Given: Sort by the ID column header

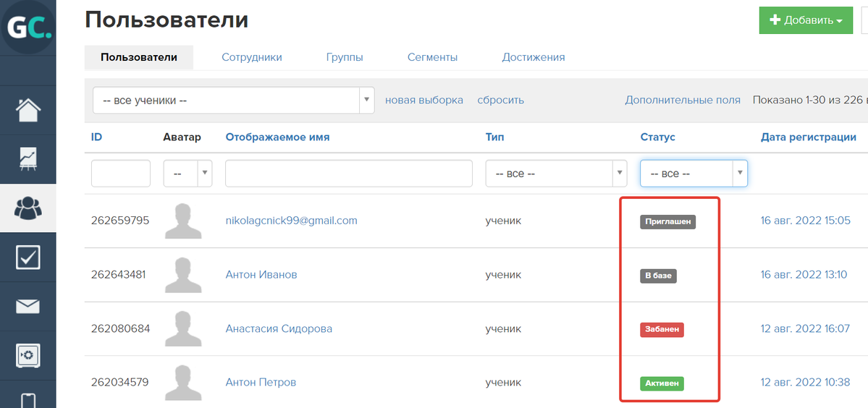Looking at the screenshot, I should 96,137.
